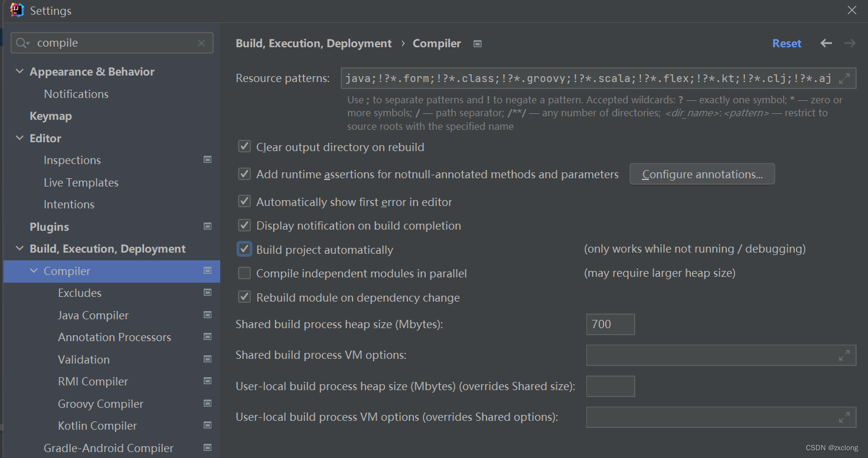Click the settings search field containing compile

tap(112, 43)
